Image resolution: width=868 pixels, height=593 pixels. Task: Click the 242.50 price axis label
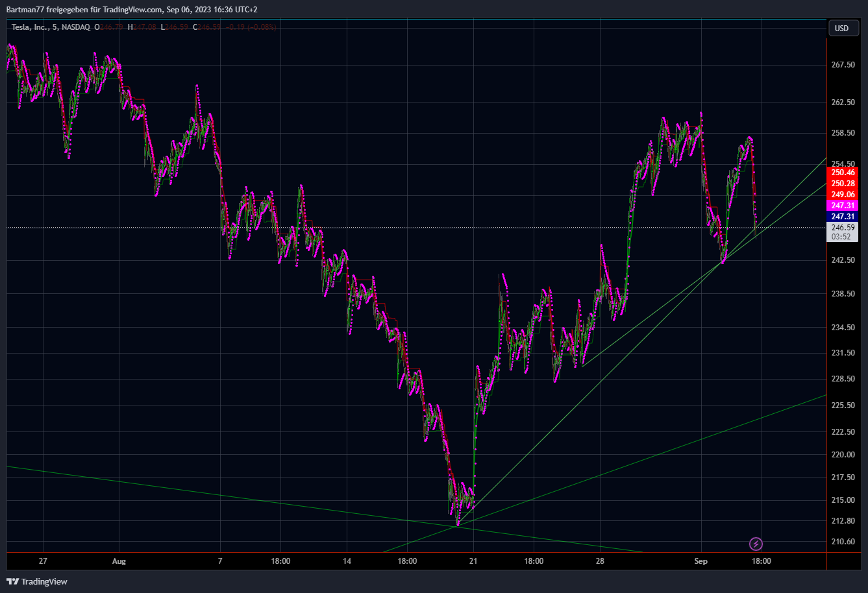coord(843,260)
